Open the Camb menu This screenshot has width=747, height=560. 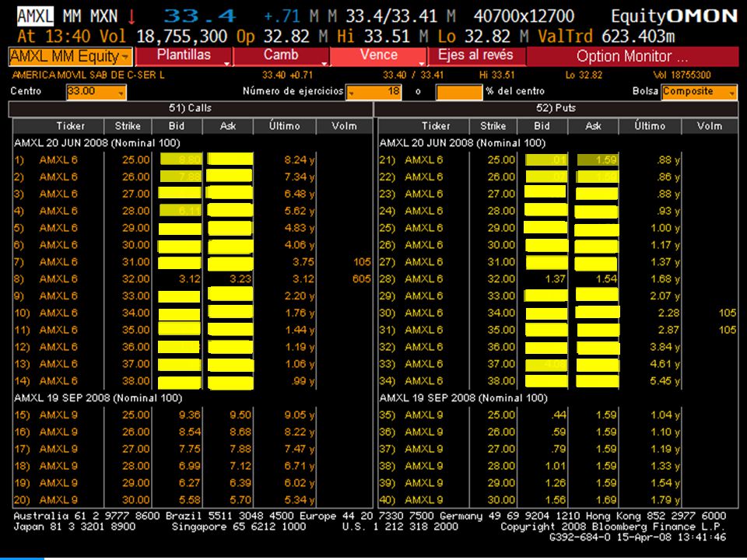click(x=281, y=56)
